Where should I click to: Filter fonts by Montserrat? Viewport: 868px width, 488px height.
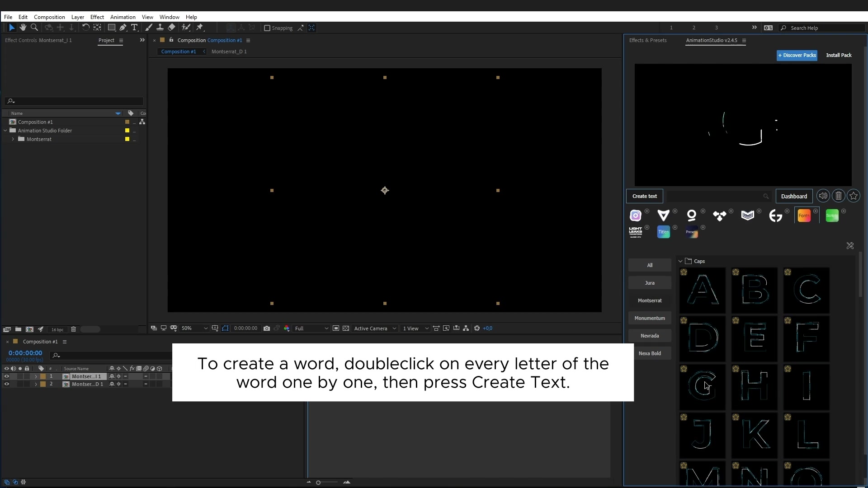650,300
